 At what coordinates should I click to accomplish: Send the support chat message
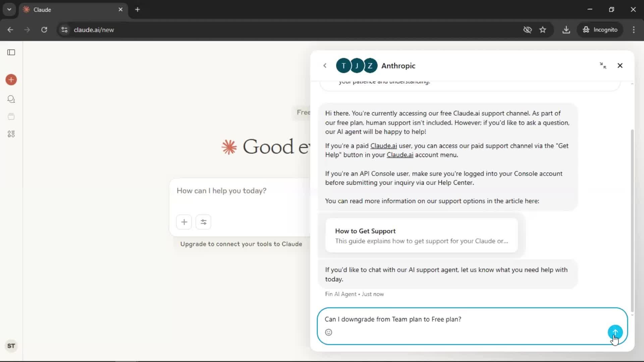click(615, 332)
